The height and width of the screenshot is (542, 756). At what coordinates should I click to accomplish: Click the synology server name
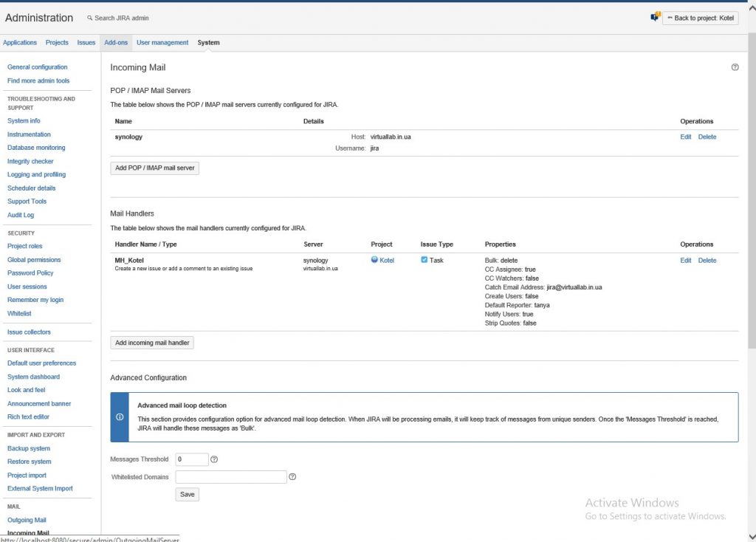[128, 137]
